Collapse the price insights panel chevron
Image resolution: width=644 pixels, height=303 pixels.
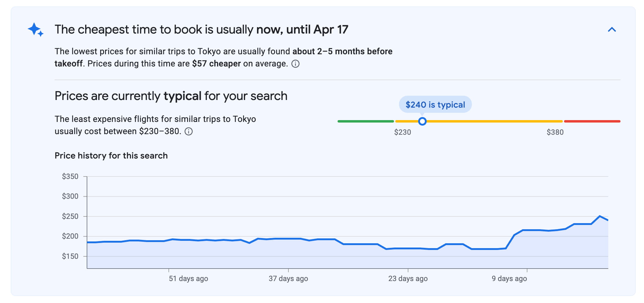(x=612, y=30)
